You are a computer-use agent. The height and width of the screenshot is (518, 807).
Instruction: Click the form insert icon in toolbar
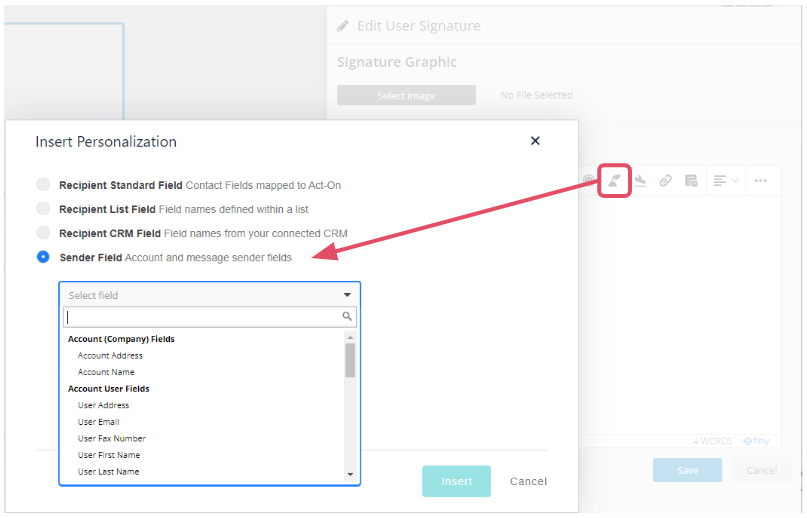click(x=690, y=181)
